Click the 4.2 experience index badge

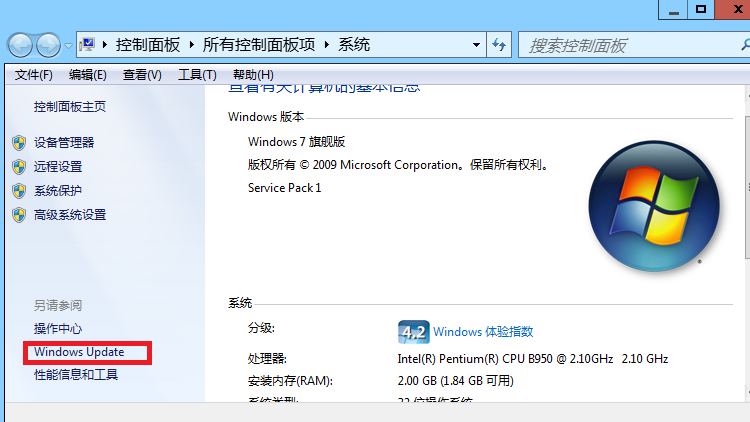click(x=413, y=332)
